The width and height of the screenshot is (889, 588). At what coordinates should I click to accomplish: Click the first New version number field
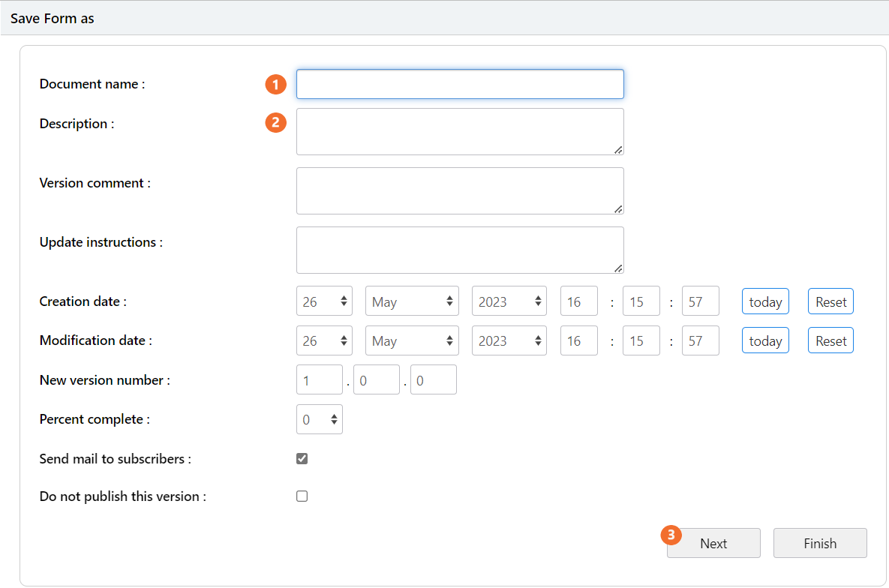pyautogui.click(x=319, y=379)
